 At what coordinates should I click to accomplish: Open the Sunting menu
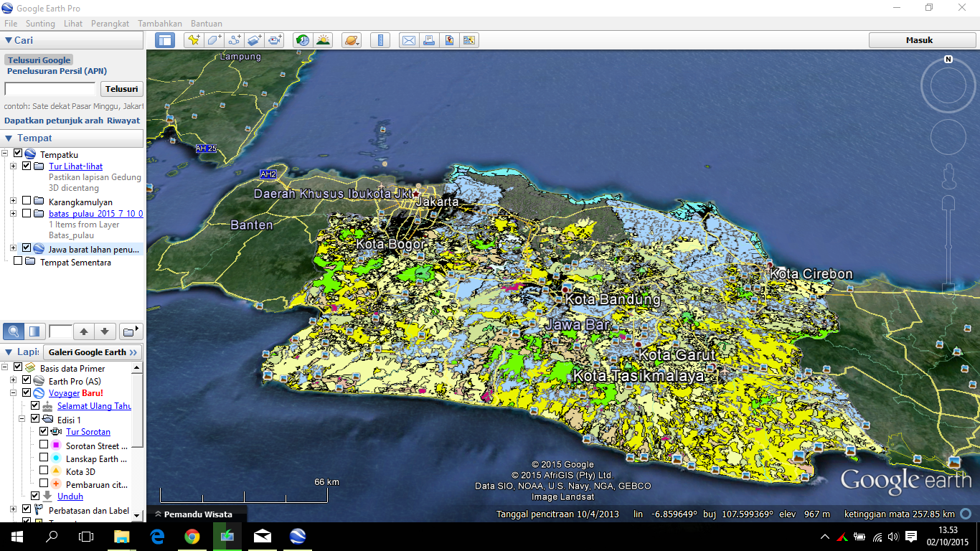[40, 23]
